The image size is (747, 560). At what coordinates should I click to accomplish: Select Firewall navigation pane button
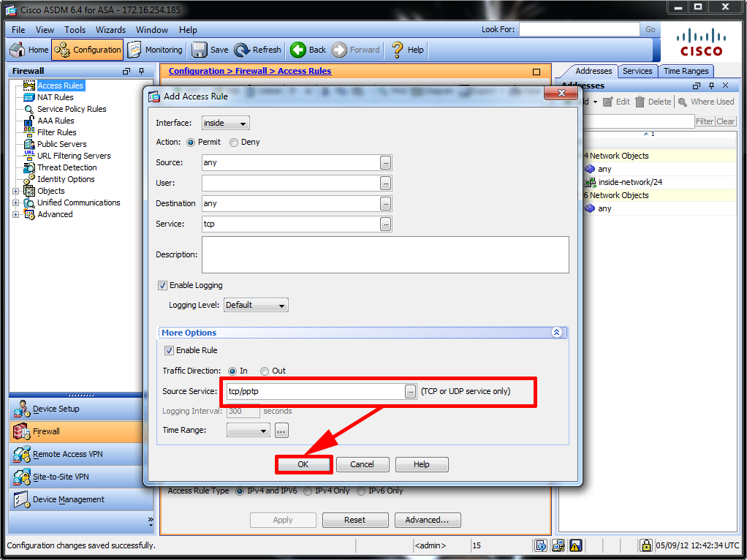coord(76,431)
